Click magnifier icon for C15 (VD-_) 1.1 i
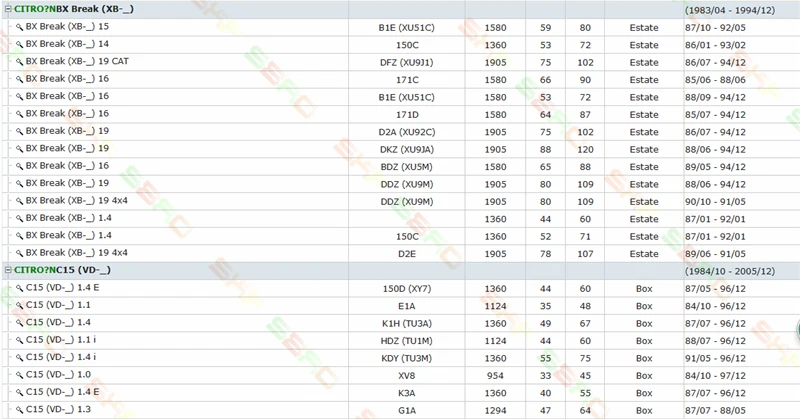Image resolution: width=800 pixels, height=419 pixels. [19, 340]
